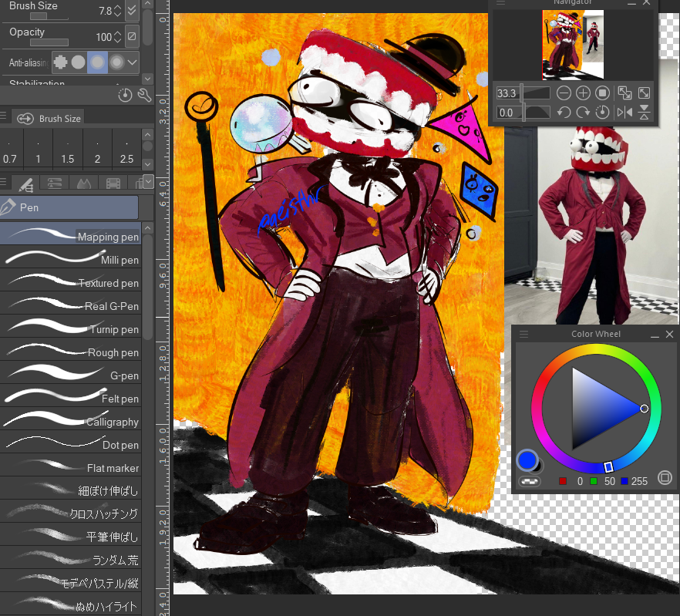This screenshot has height=616, width=680.
Task: Fit canvas to Navigator window
Action: coord(624,93)
